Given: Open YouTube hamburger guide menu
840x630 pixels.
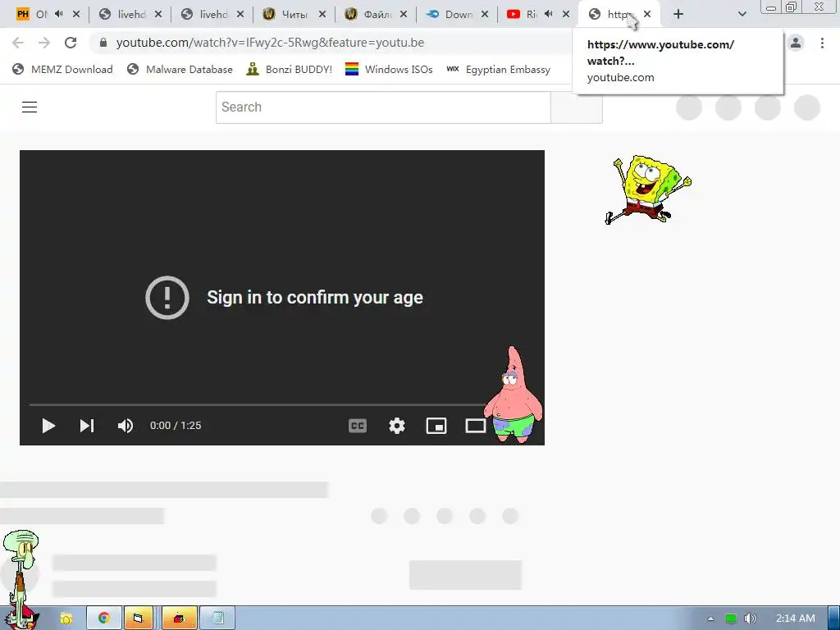Looking at the screenshot, I should [x=30, y=107].
